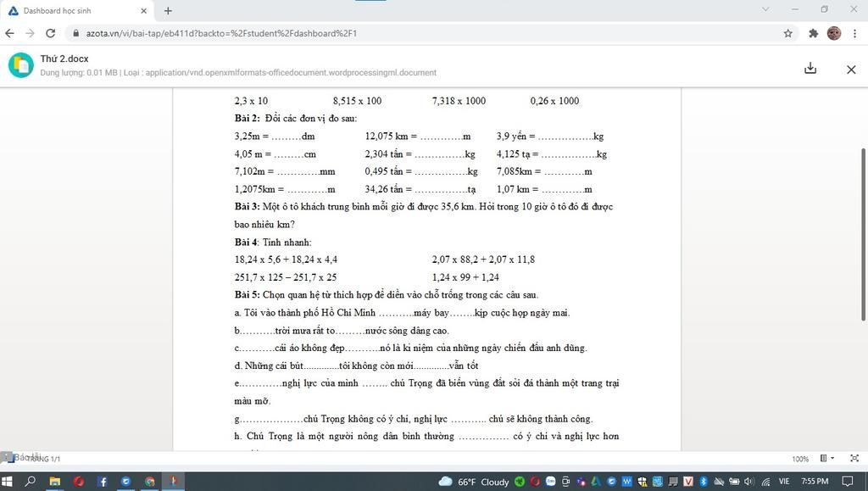868x491 pixels.
Task: Bookmark this page with the star icon
Action: (x=787, y=33)
